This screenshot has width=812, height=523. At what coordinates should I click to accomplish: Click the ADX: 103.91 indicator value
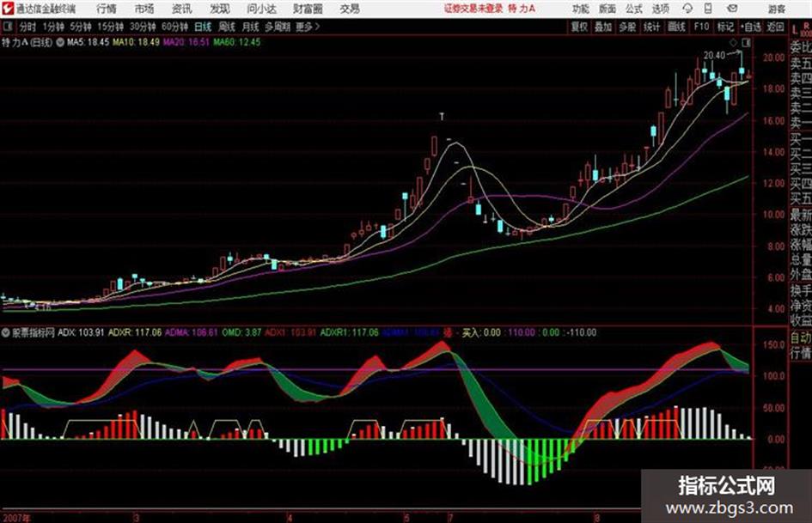(81, 332)
